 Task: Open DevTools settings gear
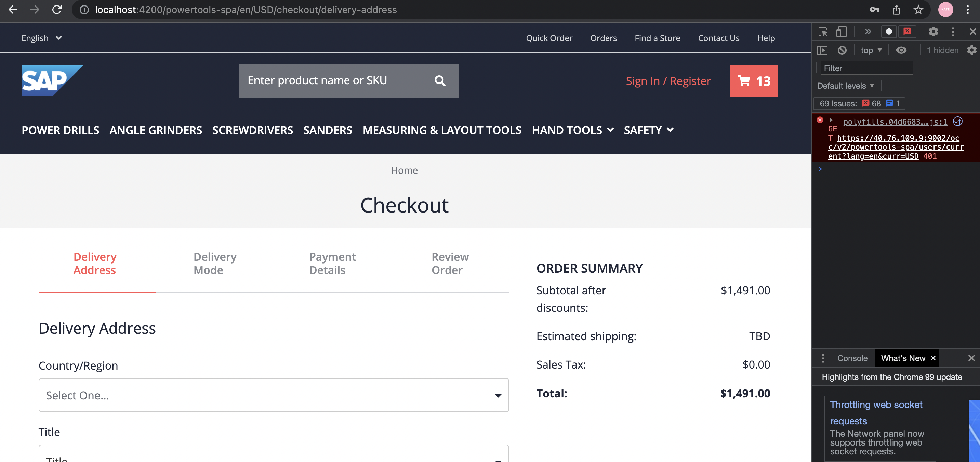933,31
